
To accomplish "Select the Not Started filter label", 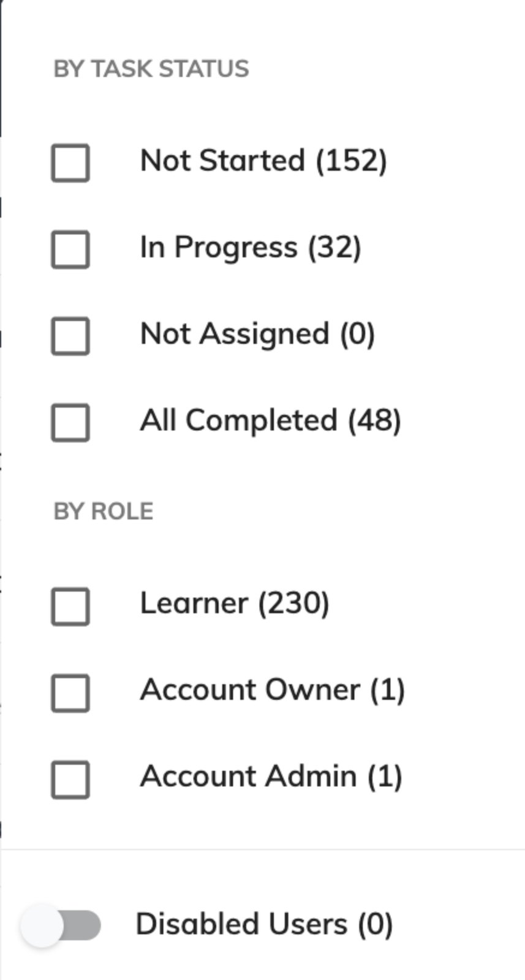I will point(263,161).
